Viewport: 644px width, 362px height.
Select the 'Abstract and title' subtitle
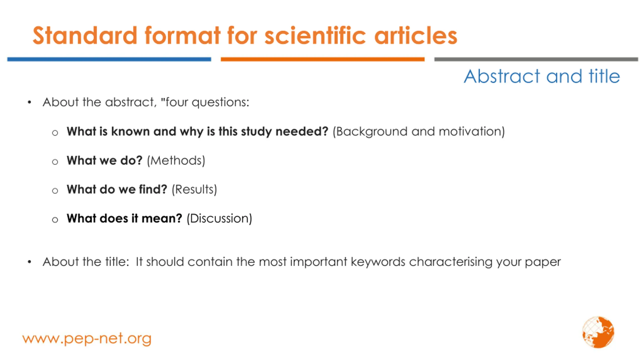(542, 76)
